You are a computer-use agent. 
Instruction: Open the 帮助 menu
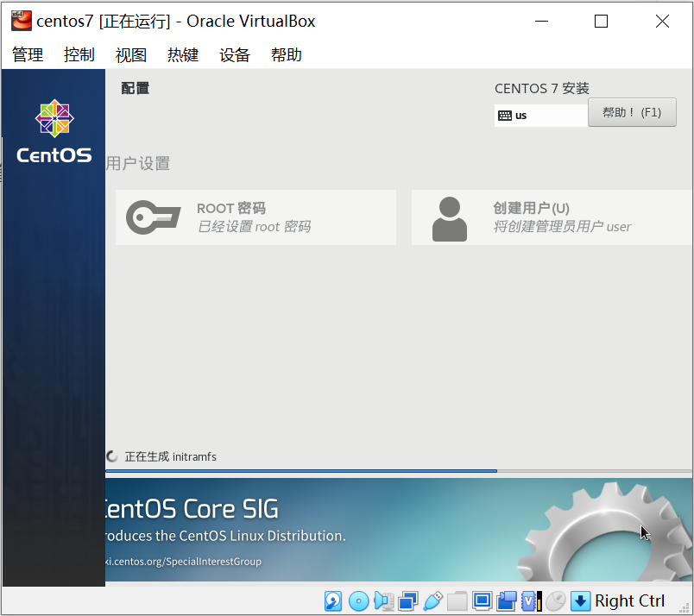pos(287,55)
